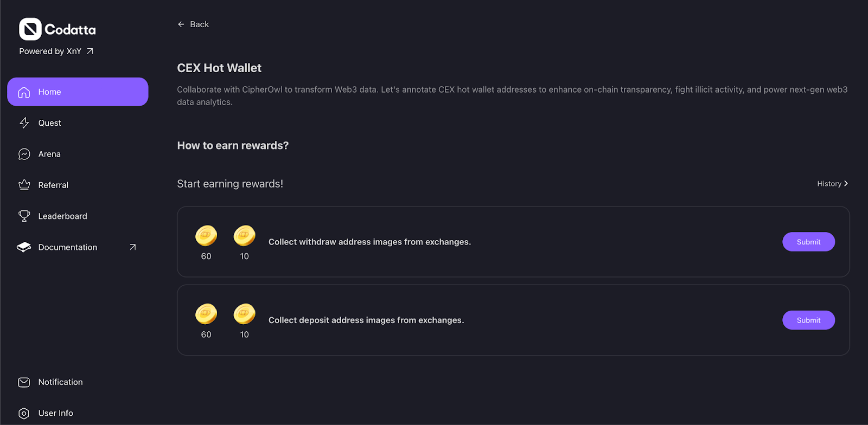
Task: Open the Quest menu item
Action: pos(50,123)
